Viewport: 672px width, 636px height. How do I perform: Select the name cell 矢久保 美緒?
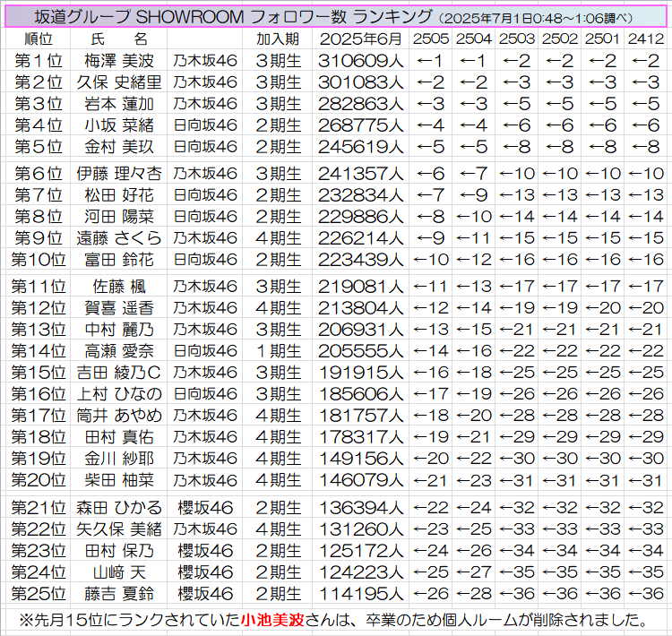pos(119,529)
